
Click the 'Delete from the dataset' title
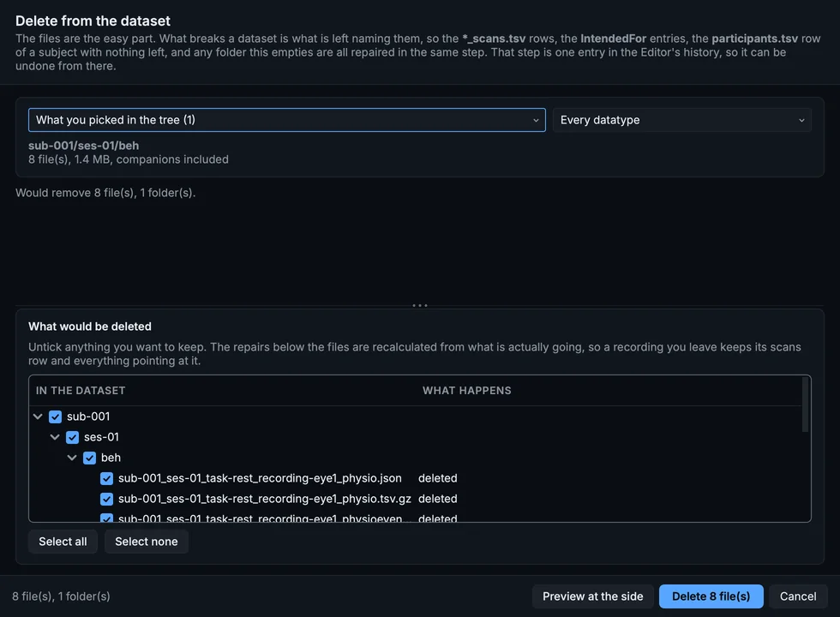click(x=93, y=21)
